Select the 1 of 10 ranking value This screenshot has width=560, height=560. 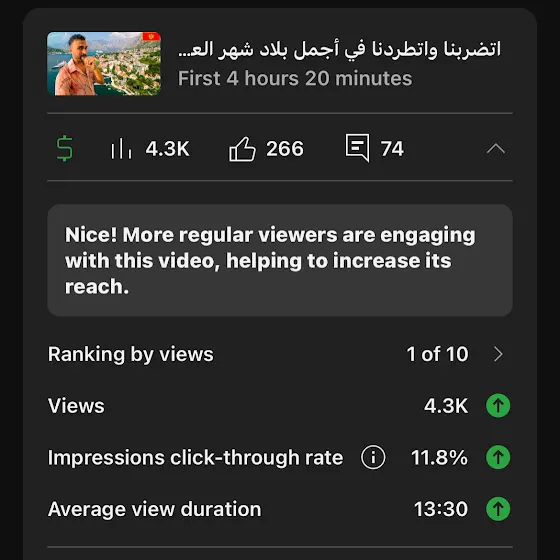(x=437, y=354)
